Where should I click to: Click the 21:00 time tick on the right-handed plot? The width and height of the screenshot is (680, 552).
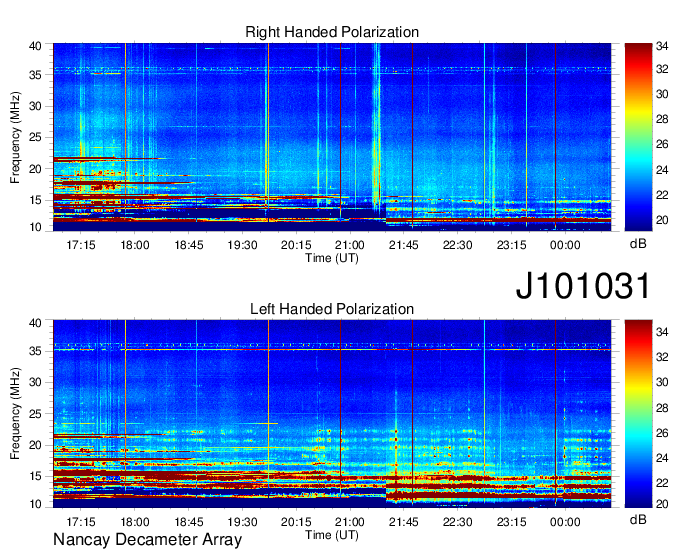[350, 245]
